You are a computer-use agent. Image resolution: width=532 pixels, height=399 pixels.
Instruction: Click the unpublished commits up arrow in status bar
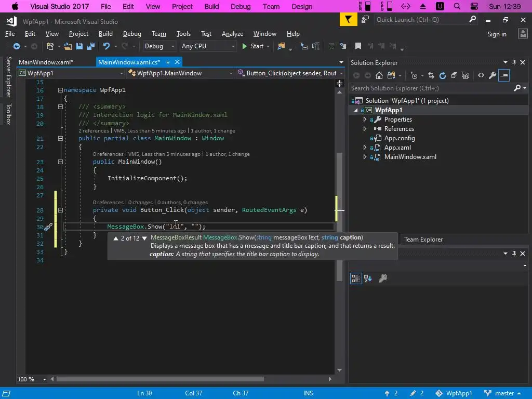pyautogui.click(x=387, y=393)
